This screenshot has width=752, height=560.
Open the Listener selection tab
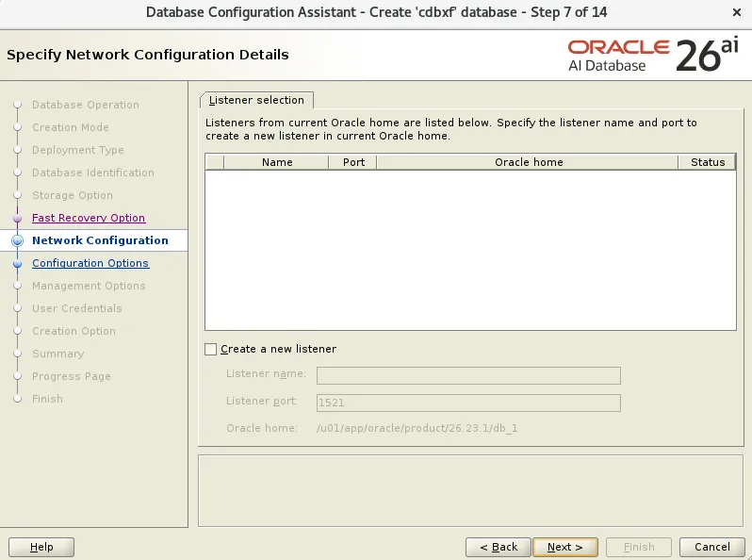(256, 100)
